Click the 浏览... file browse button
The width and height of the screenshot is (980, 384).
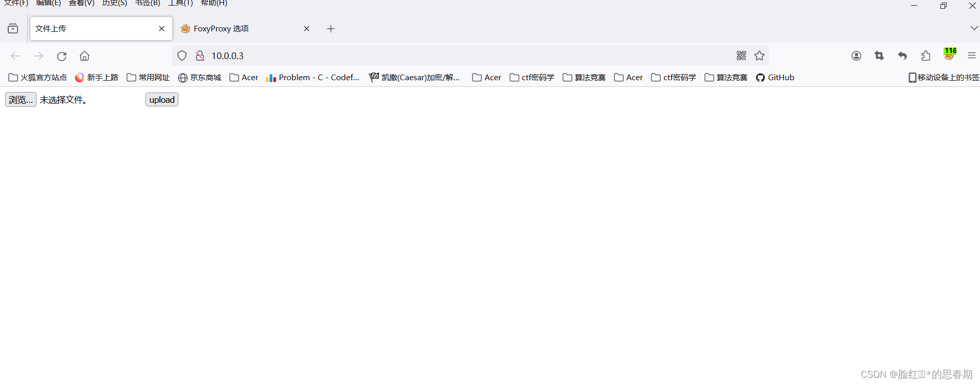point(21,100)
